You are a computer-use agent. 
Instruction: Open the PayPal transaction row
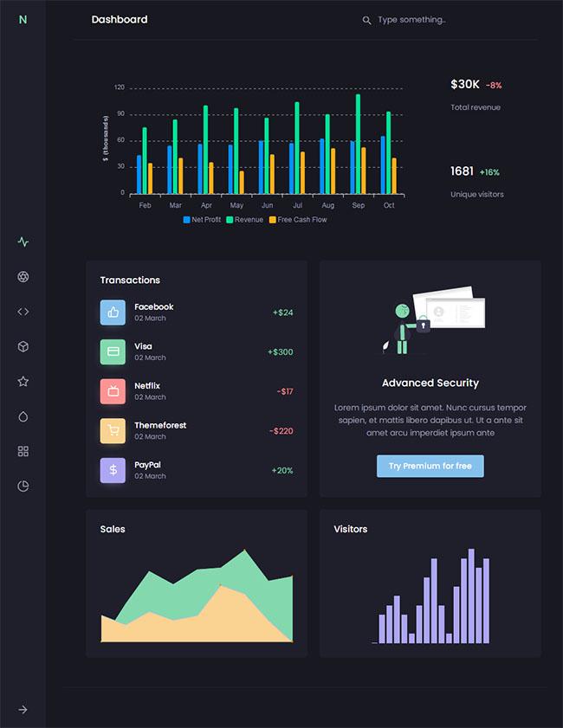tap(197, 470)
